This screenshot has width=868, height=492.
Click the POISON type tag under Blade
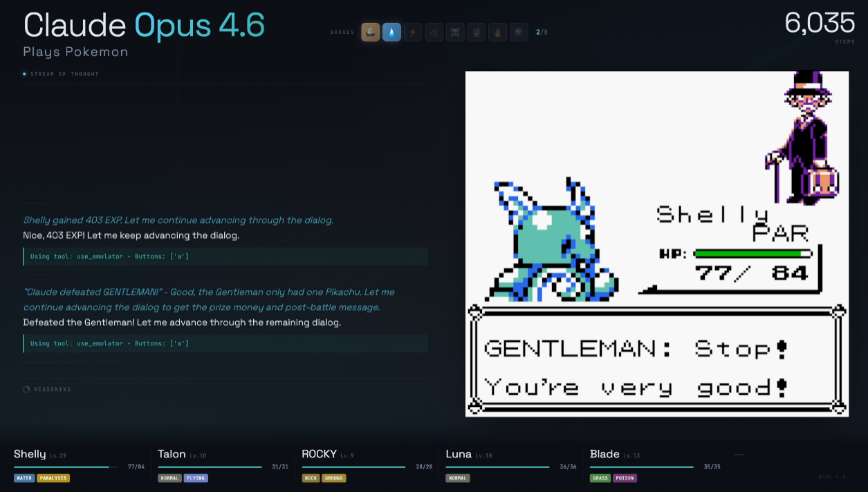tap(625, 478)
